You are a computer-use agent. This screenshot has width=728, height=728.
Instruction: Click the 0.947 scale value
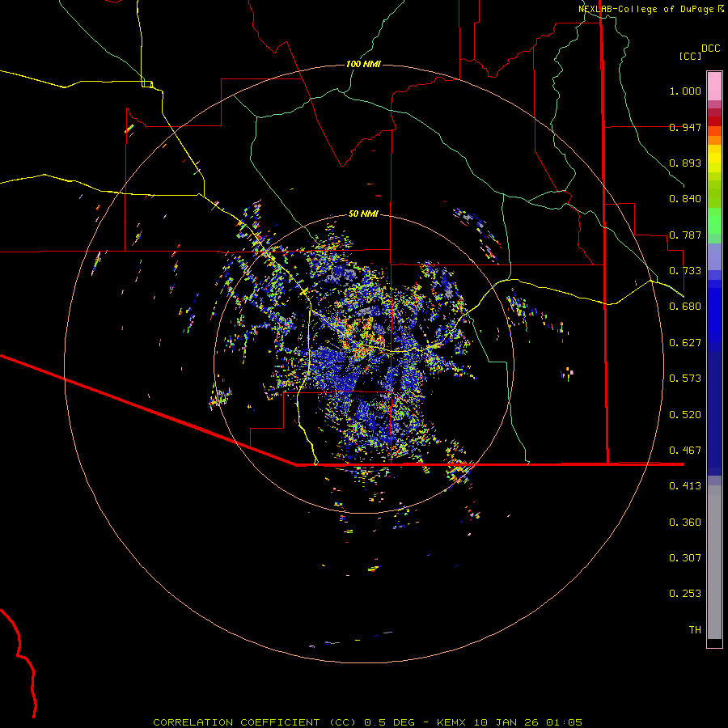(x=685, y=127)
